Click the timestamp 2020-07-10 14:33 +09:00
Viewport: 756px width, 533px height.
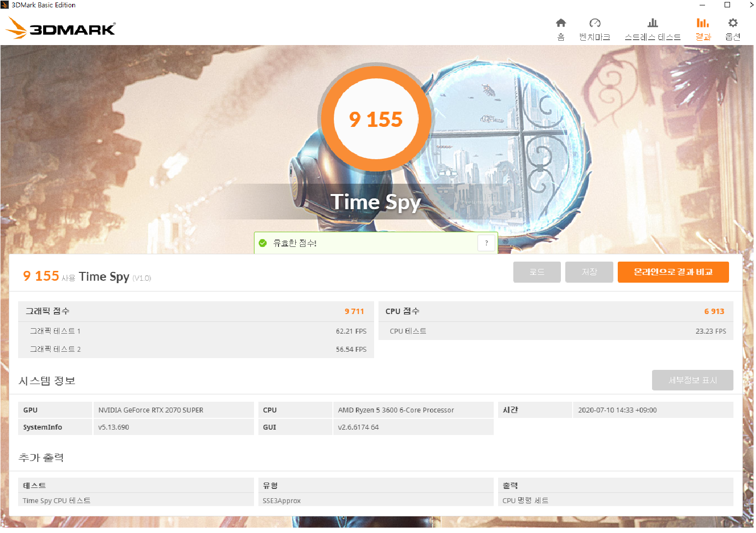(617, 410)
